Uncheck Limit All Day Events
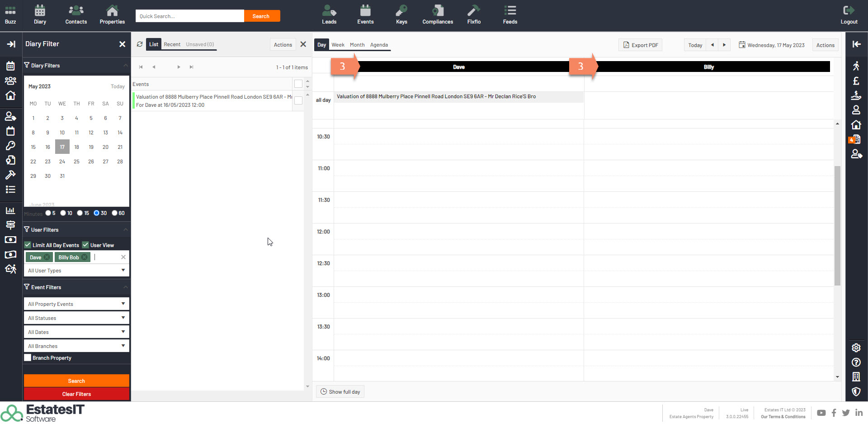868x424 pixels. point(28,245)
